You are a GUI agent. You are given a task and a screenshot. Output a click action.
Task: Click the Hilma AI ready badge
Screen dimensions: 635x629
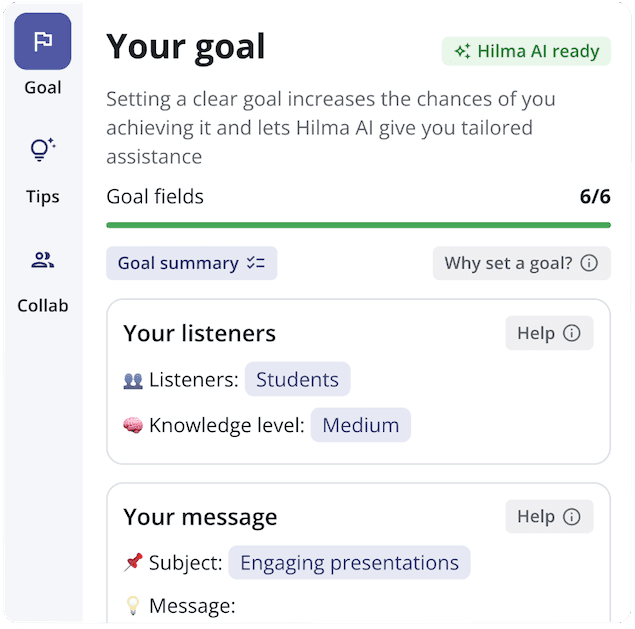coord(526,52)
